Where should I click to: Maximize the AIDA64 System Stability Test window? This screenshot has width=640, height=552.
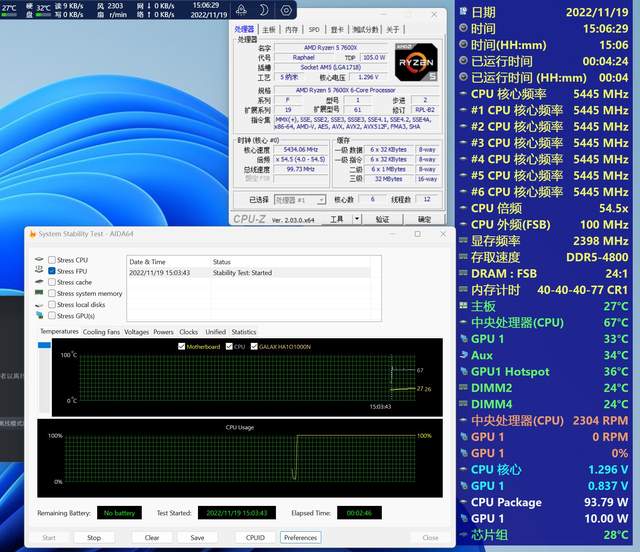[x=418, y=234]
